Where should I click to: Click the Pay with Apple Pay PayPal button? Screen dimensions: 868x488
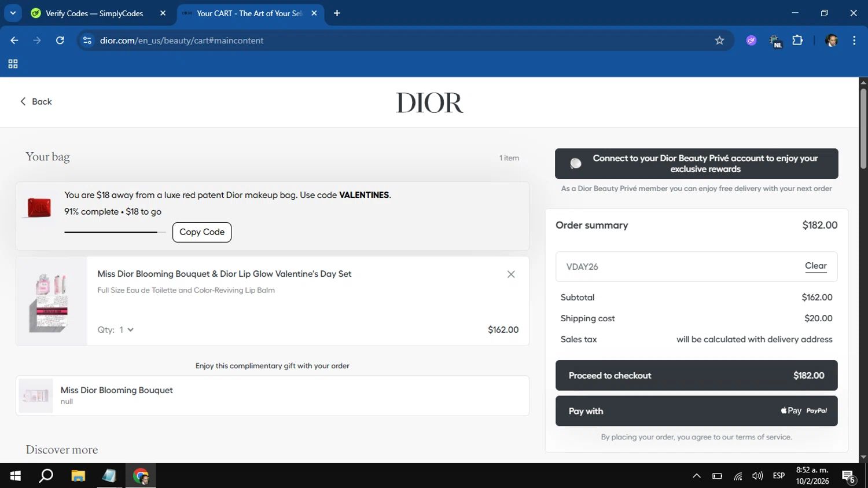(x=696, y=411)
